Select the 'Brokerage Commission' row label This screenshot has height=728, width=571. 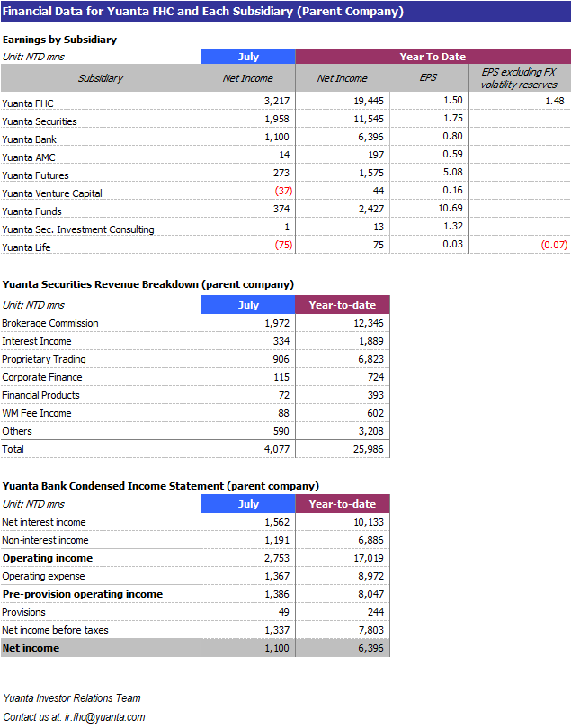coord(50,323)
